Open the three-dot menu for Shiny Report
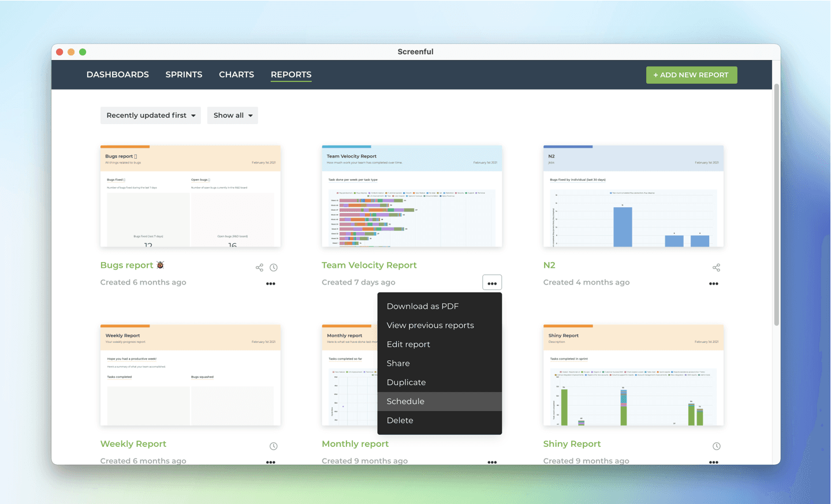 (714, 462)
